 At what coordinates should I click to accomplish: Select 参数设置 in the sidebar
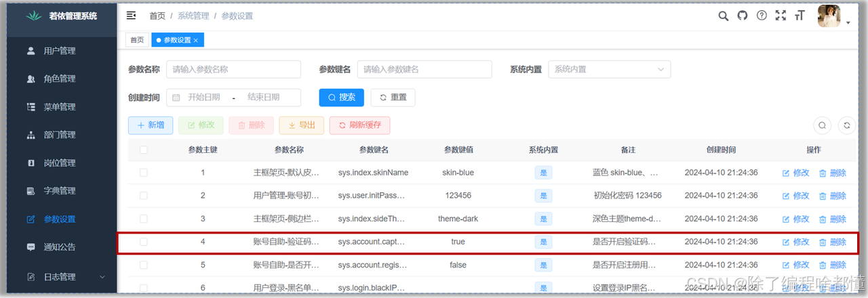(x=58, y=219)
